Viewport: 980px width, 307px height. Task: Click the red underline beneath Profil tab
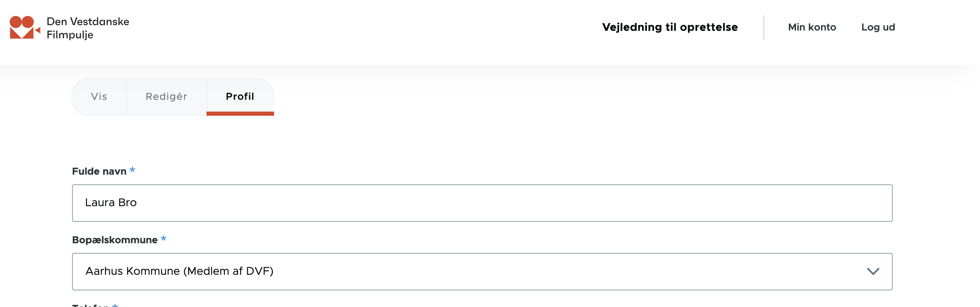coord(240,113)
